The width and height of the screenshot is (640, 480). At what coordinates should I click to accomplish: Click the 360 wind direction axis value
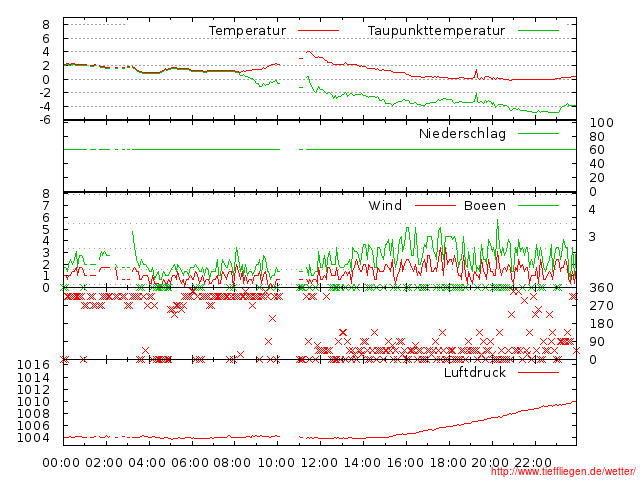601,288
